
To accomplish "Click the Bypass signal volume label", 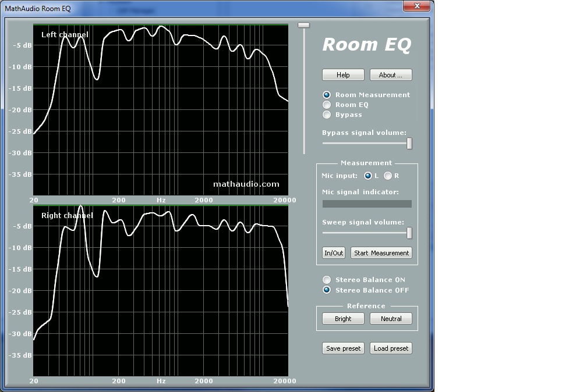I will tap(364, 133).
